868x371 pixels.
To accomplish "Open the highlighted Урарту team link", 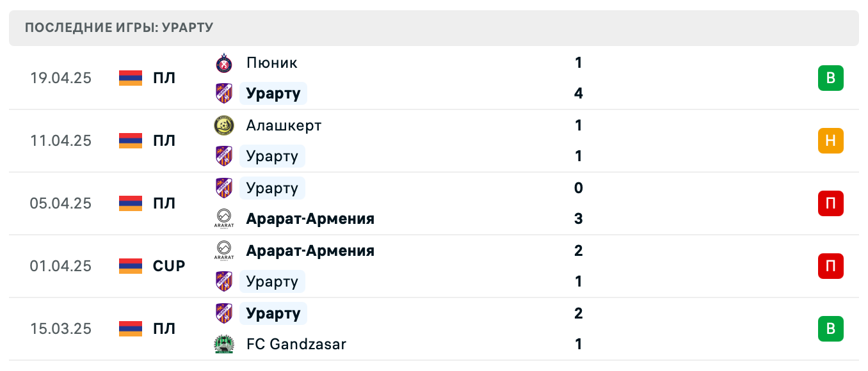I will (x=273, y=93).
